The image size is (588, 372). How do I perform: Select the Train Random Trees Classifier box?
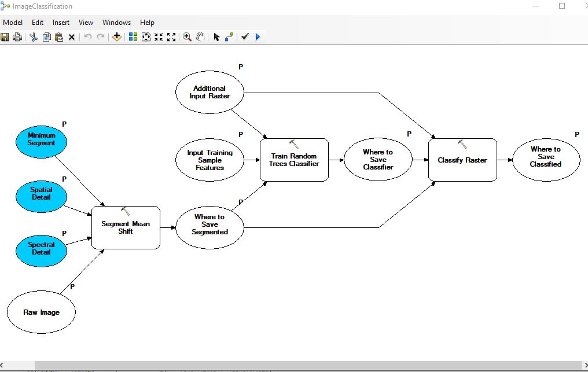pos(294,160)
